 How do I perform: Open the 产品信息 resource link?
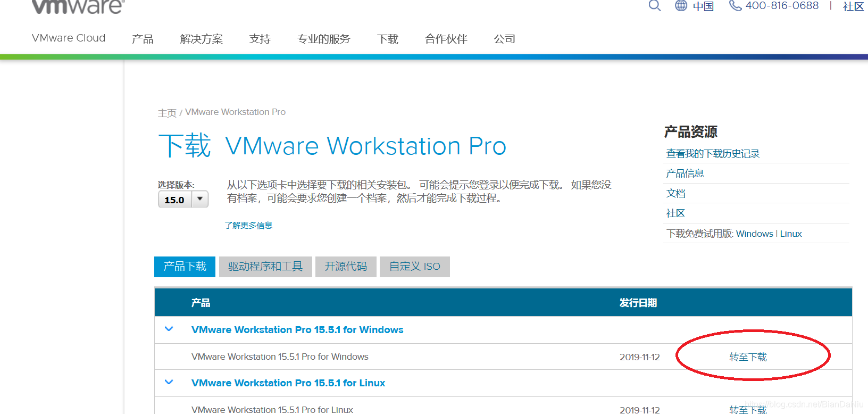click(x=685, y=173)
